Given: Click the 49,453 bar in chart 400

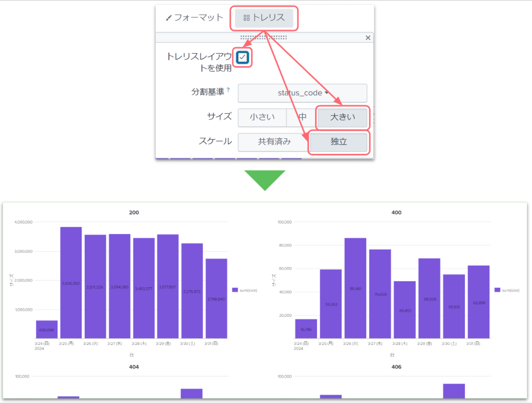Looking at the screenshot, I should tap(405, 310).
